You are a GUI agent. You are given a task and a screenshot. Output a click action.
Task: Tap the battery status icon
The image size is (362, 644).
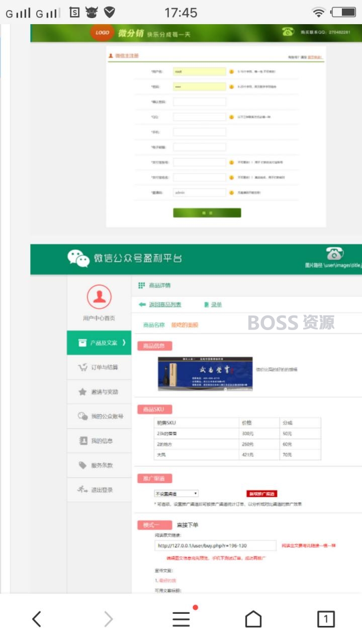pos(343,12)
